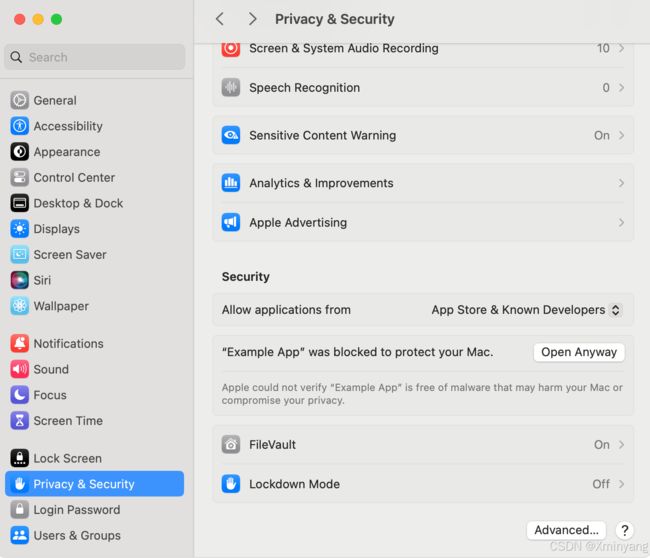Click the Accessibility sidebar icon

pyautogui.click(x=19, y=126)
